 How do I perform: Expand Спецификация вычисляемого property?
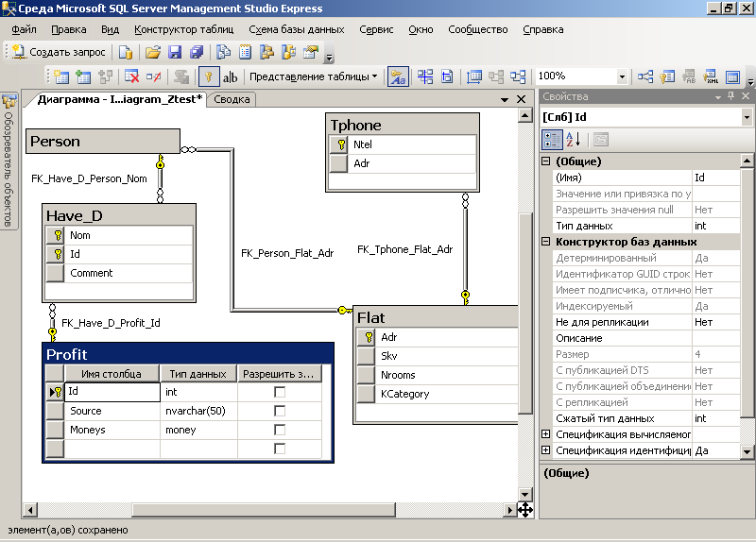coord(545,434)
